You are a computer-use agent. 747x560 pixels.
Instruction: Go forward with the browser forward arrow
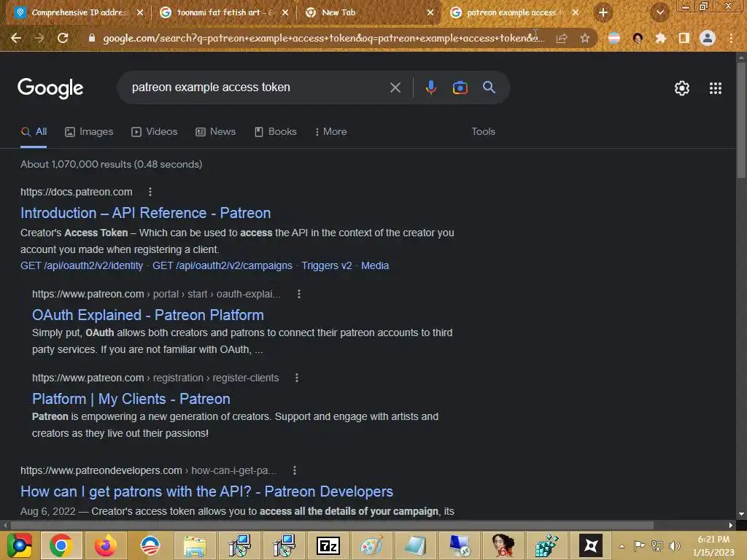point(39,38)
